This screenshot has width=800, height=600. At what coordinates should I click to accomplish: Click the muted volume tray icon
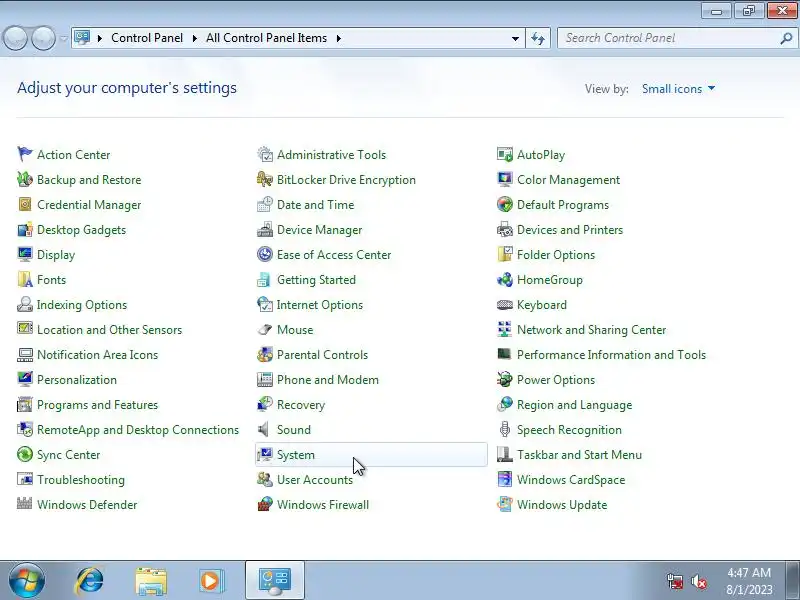pyautogui.click(x=699, y=581)
